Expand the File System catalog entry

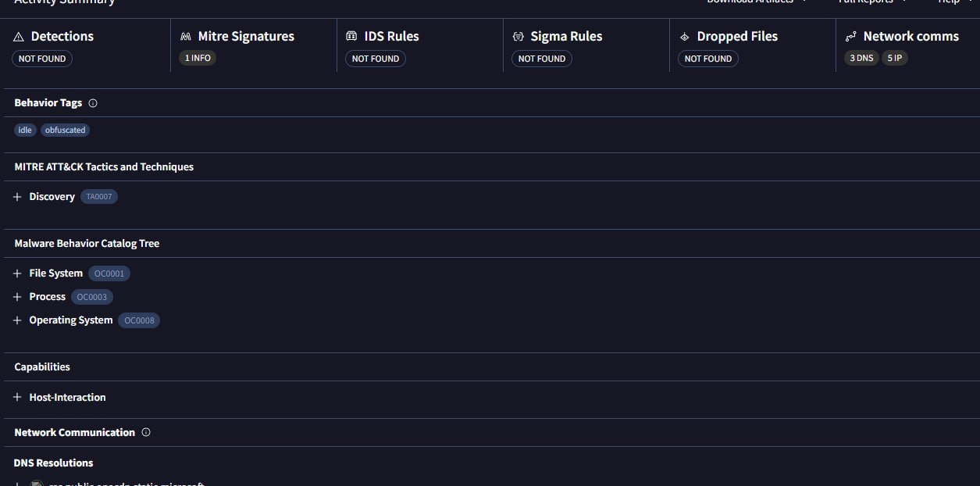(17, 273)
